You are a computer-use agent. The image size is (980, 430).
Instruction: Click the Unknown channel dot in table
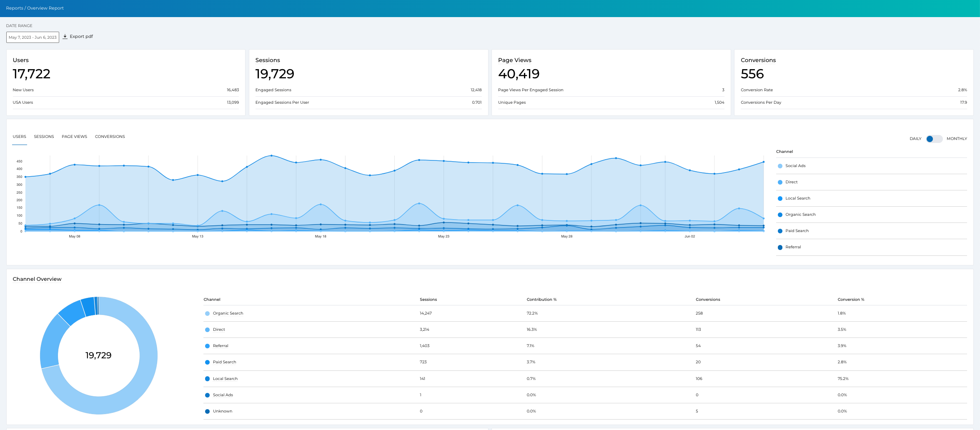click(x=207, y=412)
